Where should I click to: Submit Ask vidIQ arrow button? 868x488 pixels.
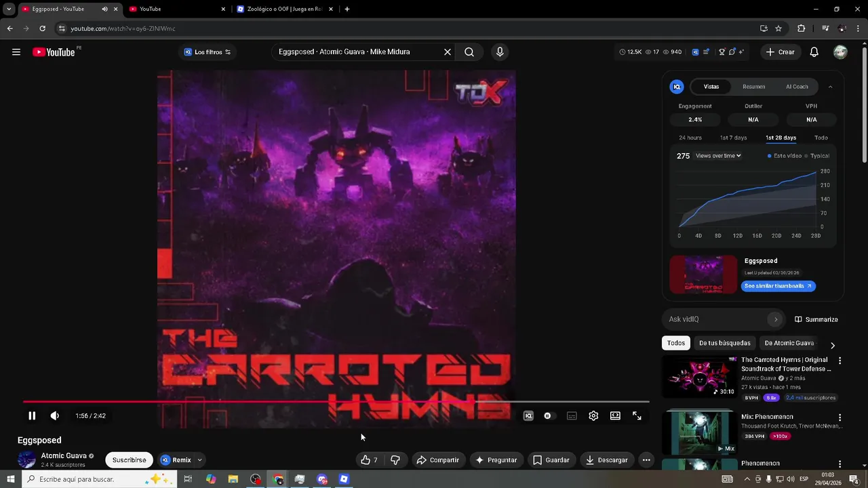pyautogui.click(x=776, y=319)
